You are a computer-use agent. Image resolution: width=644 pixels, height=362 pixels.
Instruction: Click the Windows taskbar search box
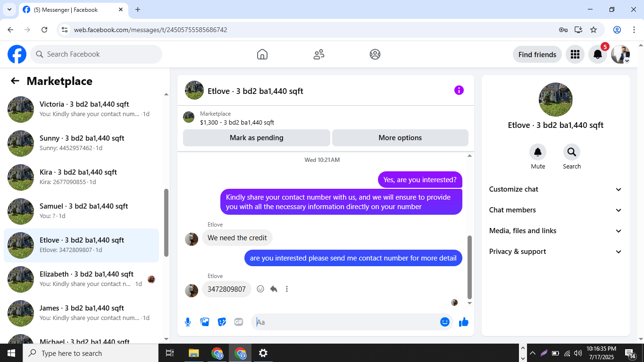91,353
